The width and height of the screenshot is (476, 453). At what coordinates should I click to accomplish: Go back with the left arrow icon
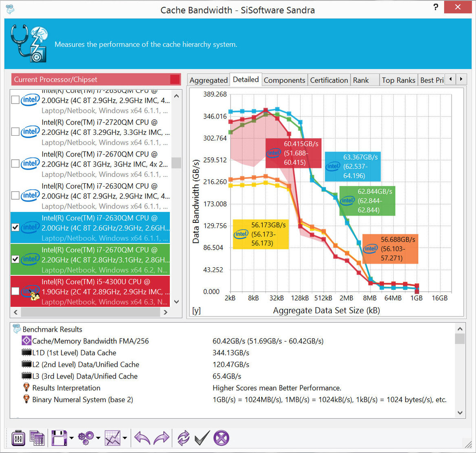coord(142,438)
